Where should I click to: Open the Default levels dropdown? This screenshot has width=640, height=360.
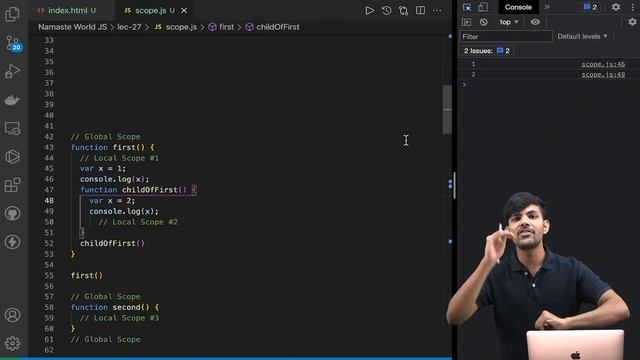click(582, 36)
